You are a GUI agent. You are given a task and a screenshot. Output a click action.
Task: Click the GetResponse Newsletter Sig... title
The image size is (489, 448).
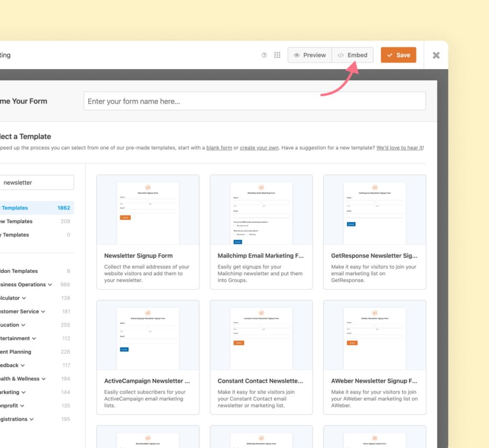(x=374, y=255)
